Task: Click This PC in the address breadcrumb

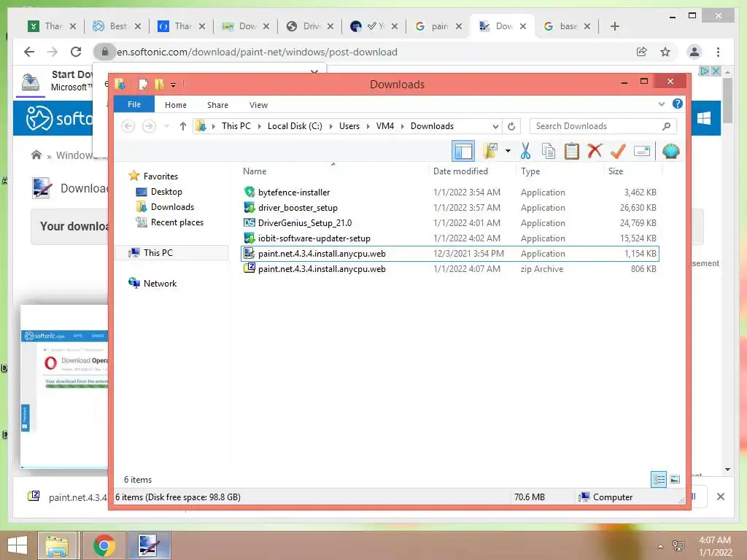Action: pos(236,126)
